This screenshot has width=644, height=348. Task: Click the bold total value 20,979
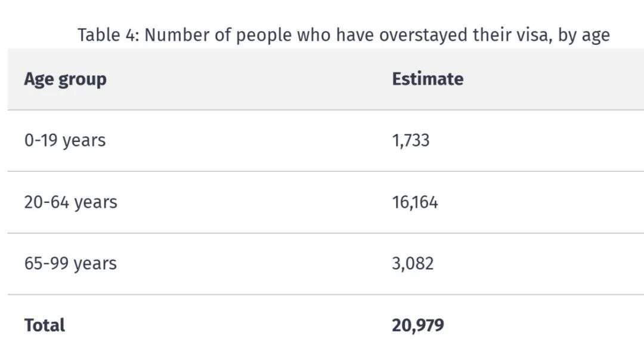coord(418,325)
